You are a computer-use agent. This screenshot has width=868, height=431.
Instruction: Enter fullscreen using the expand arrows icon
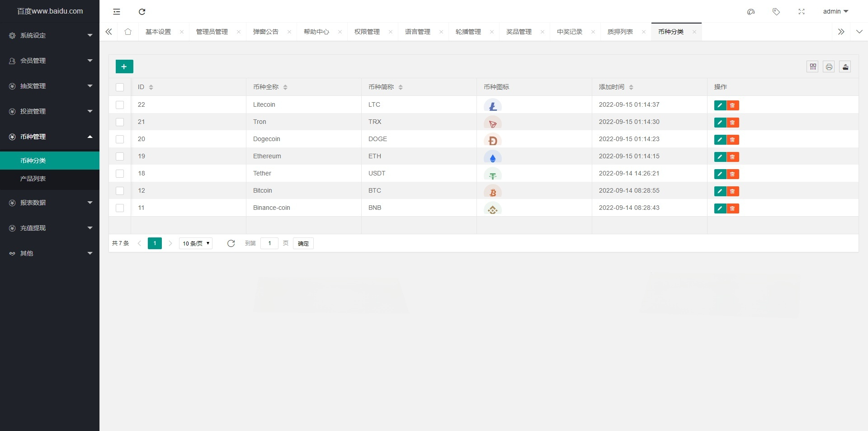[802, 12]
